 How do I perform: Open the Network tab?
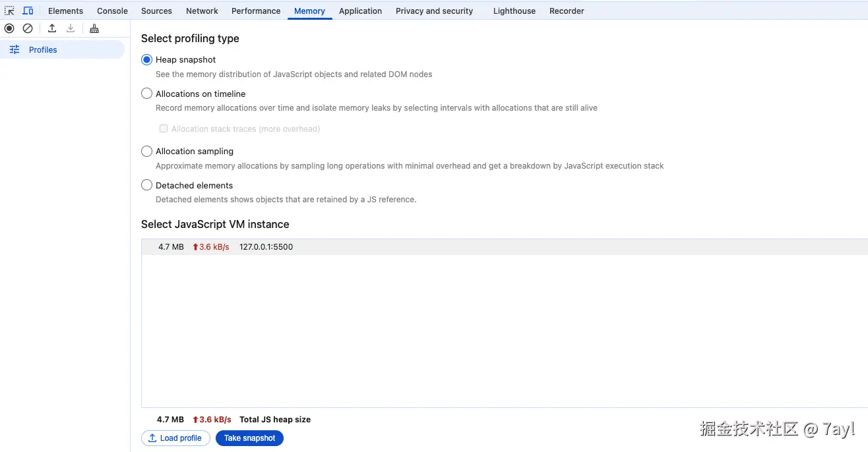[202, 11]
